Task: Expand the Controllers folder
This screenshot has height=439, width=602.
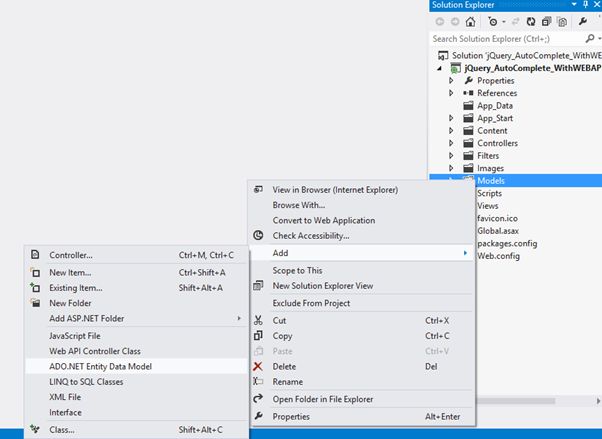Action: click(451, 143)
